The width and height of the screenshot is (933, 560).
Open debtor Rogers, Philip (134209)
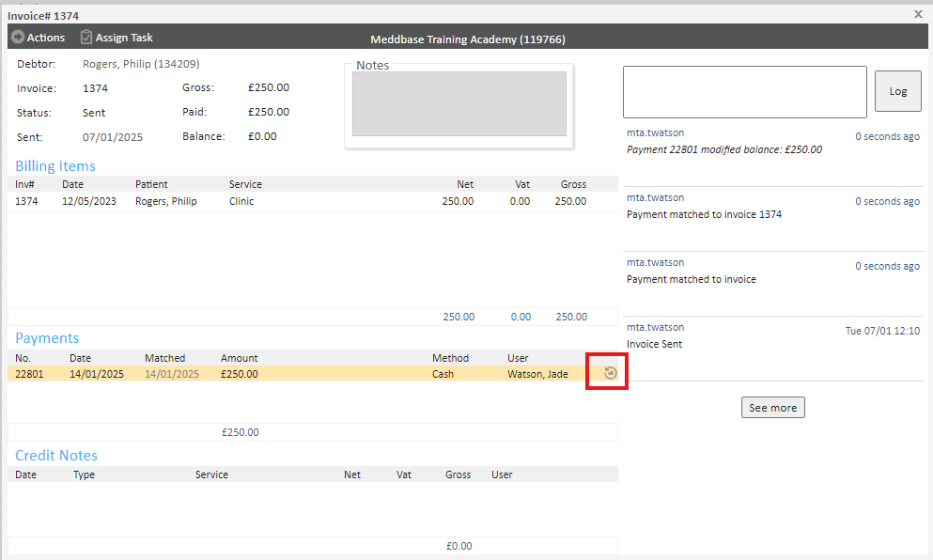tap(141, 64)
